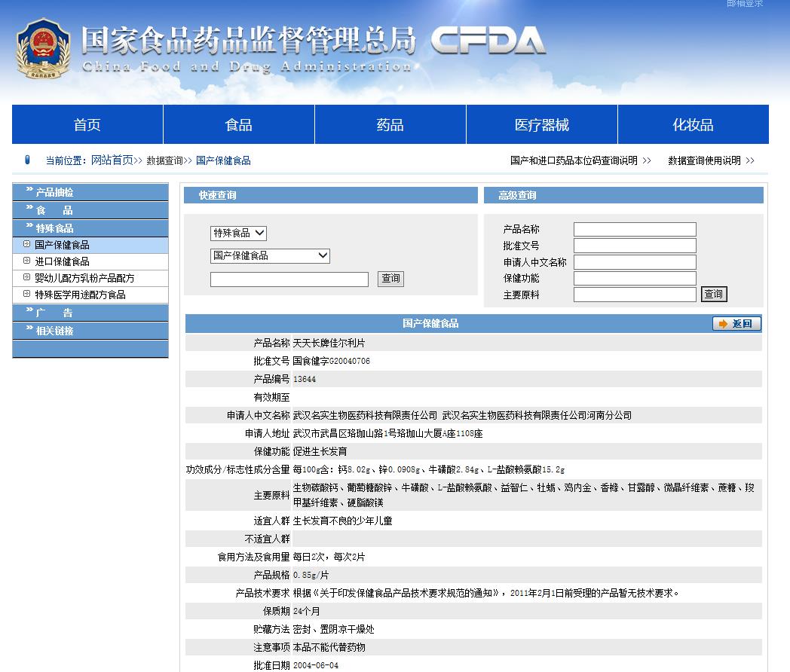Image resolution: width=790 pixels, height=672 pixels.
Task: Click the shelf life value 24个月
Action: click(x=306, y=611)
